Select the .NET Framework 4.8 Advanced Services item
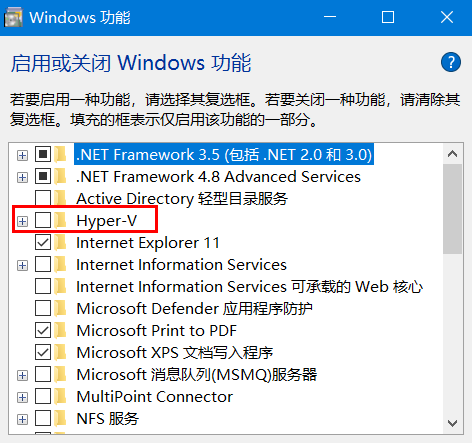Viewport: 472px width, 443px height. click(x=218, y=177)
